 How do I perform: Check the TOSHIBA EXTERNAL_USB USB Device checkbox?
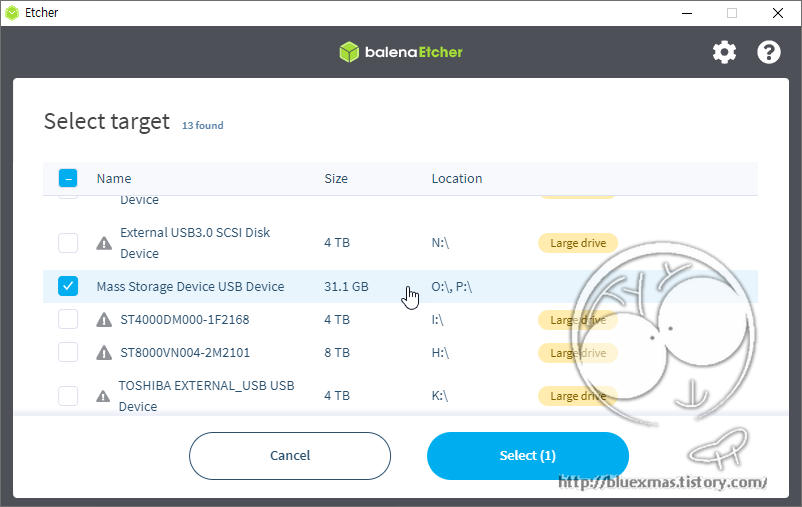point(68,395)
